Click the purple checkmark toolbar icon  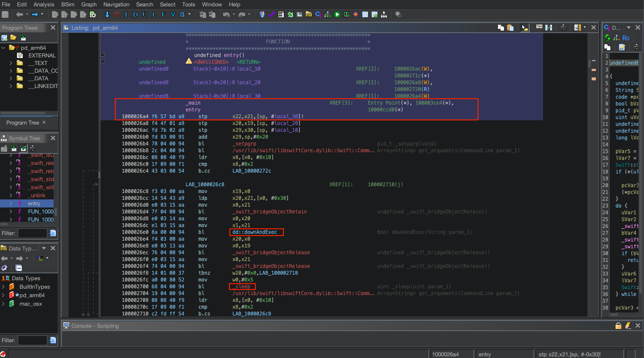tap(272, 14)
